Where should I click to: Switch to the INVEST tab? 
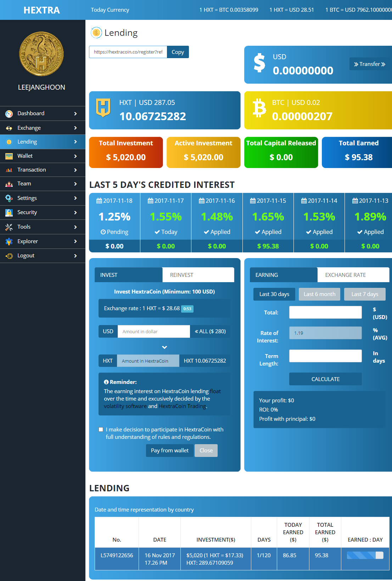(129, 275)
